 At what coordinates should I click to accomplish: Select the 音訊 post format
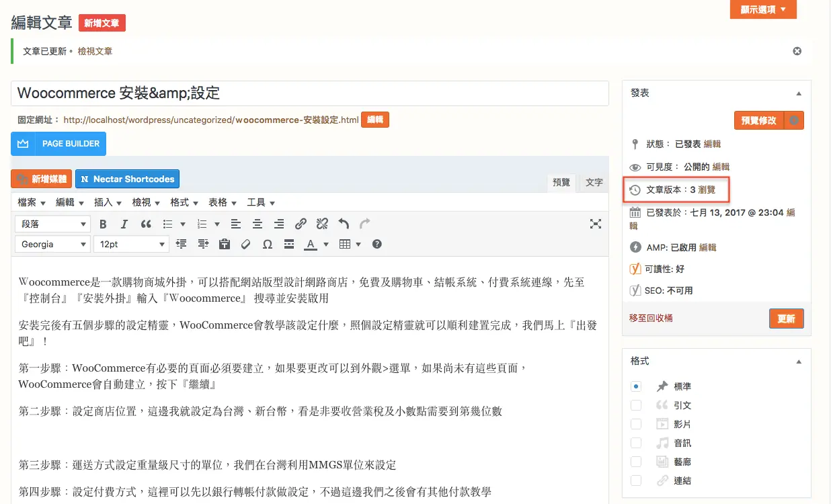(636, 443)
